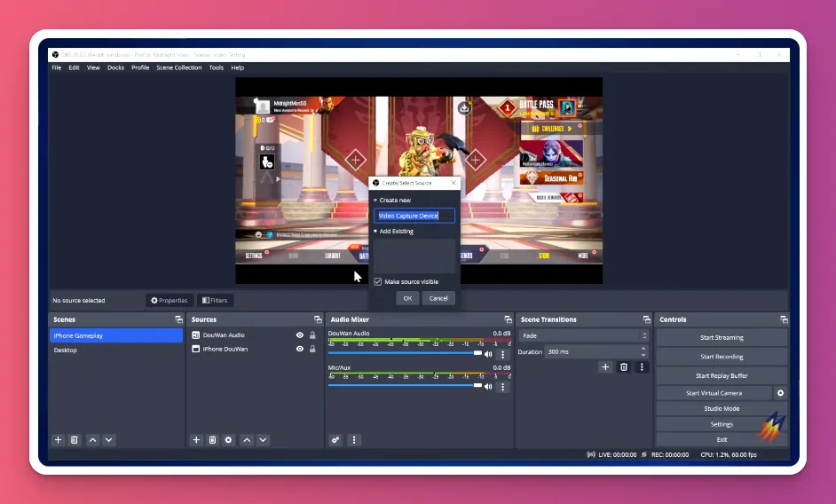Click Exit button in Controls
The width and height of the screenshot is (836, 504).
tap(722, 439)
